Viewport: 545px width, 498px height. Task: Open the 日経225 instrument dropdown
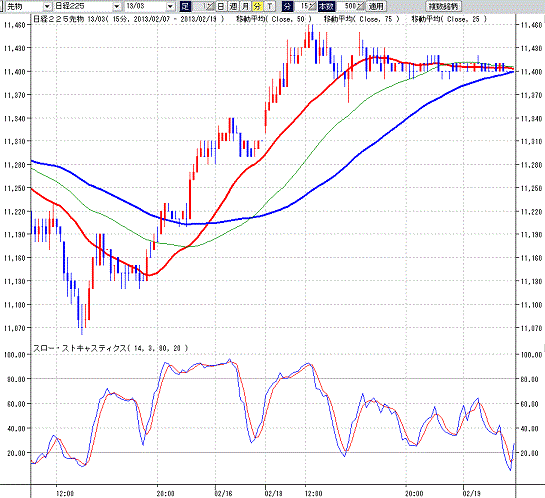click(88, 6)
